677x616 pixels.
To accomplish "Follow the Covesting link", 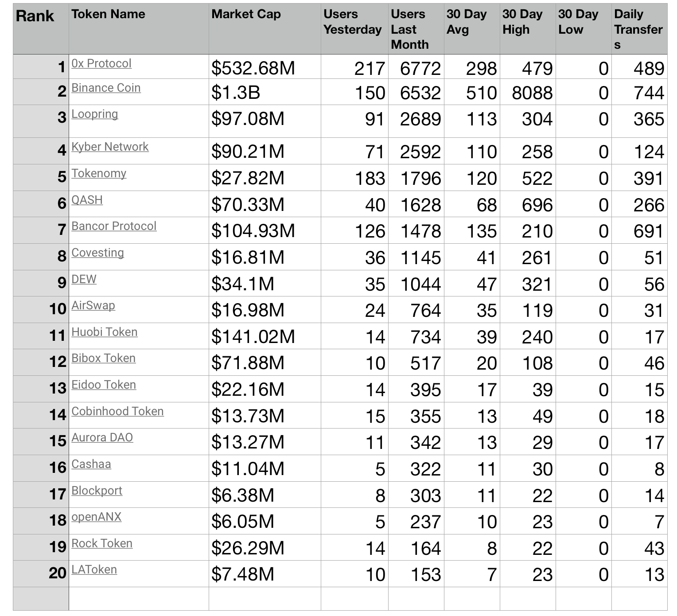I will [x=97, y=253].
